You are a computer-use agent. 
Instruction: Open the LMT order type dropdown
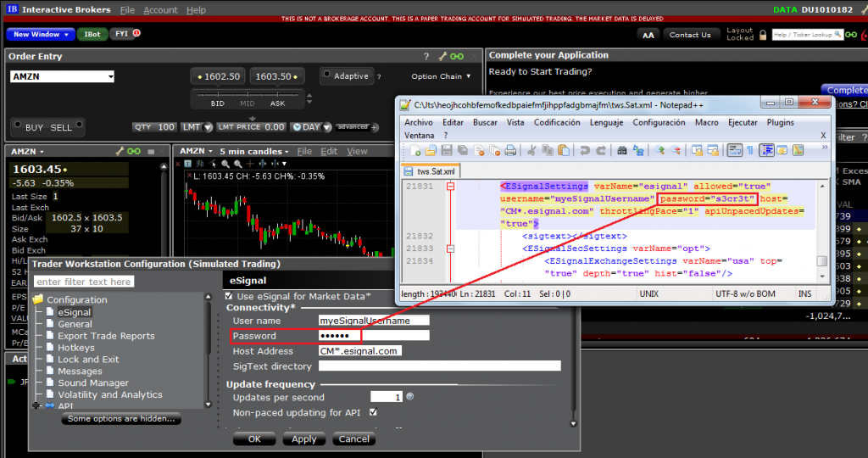tap(209, 127)
